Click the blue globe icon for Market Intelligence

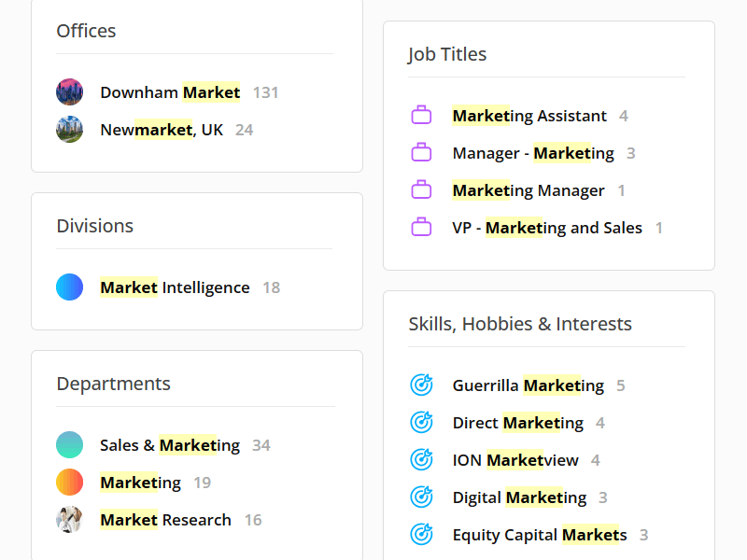coord(69,287)
